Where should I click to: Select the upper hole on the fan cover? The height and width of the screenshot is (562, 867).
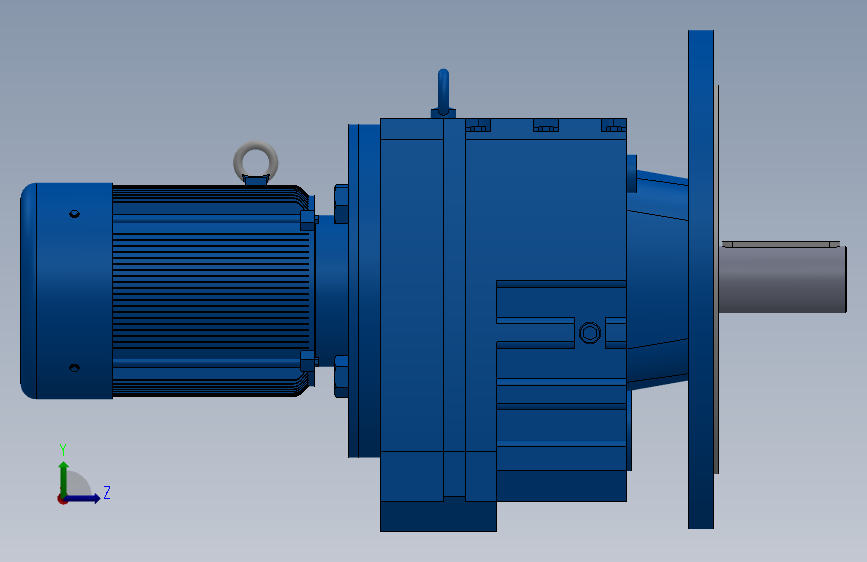[75, 214]
